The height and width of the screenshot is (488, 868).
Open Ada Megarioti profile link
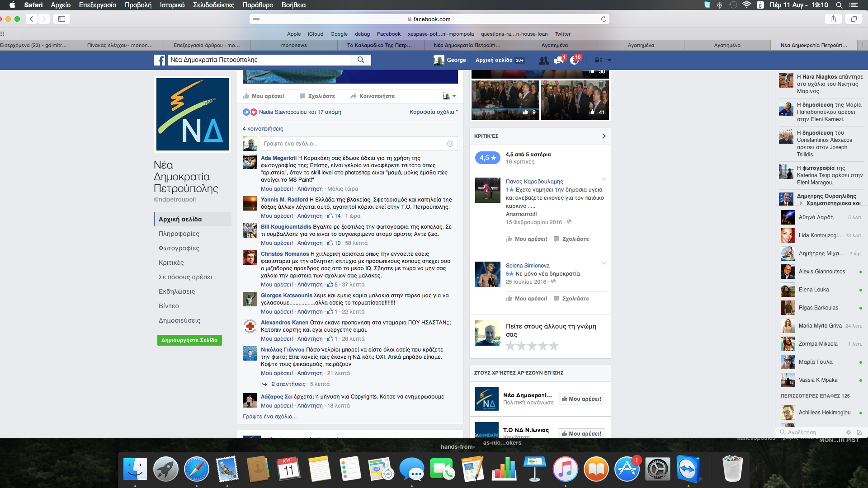(278, 158)
